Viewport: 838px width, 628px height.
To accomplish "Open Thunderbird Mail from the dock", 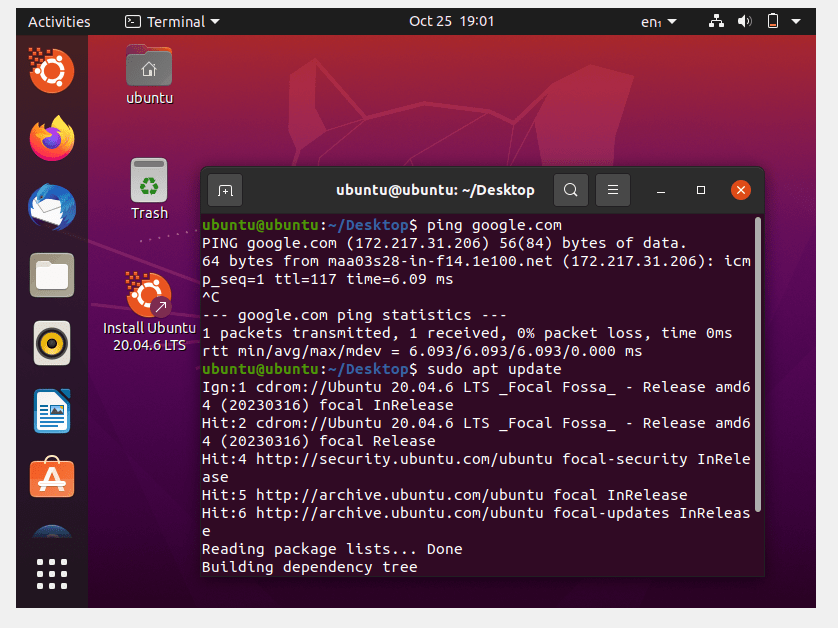I will (52, 208).
